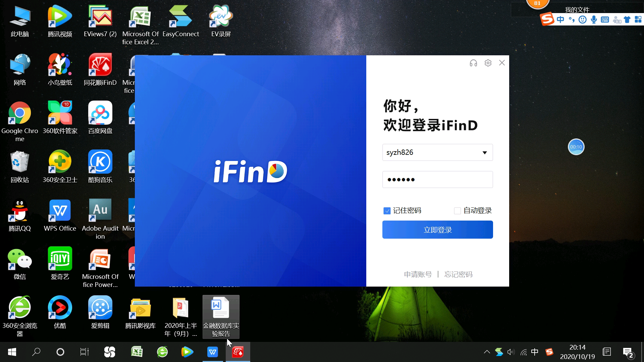This screenshot has height=362, width=644.
Task: Open Sogou emoji smiley panel
Action: pyautogui.click(x=583, y=20)
